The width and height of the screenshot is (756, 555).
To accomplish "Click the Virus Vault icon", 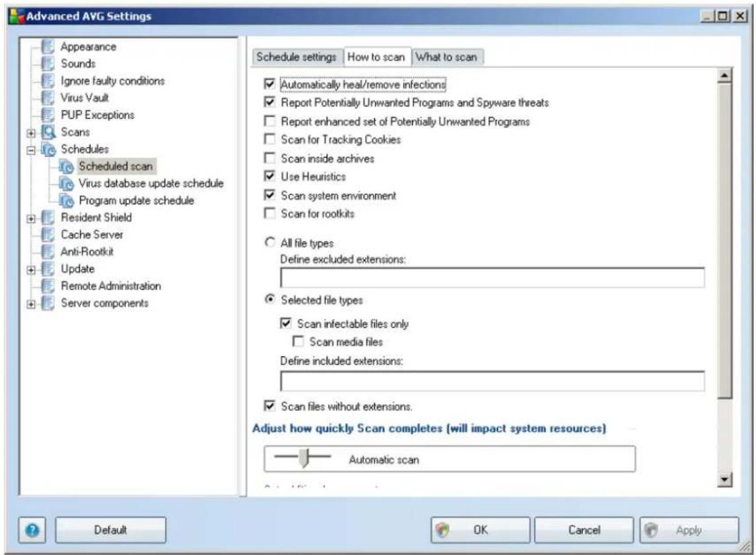I will pos(48,98).
